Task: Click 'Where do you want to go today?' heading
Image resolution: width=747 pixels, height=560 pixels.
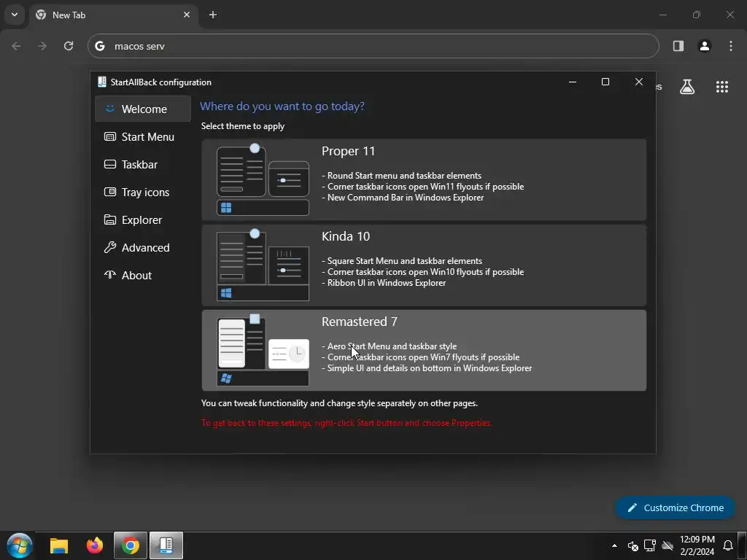Action: [x=282, y=106]
